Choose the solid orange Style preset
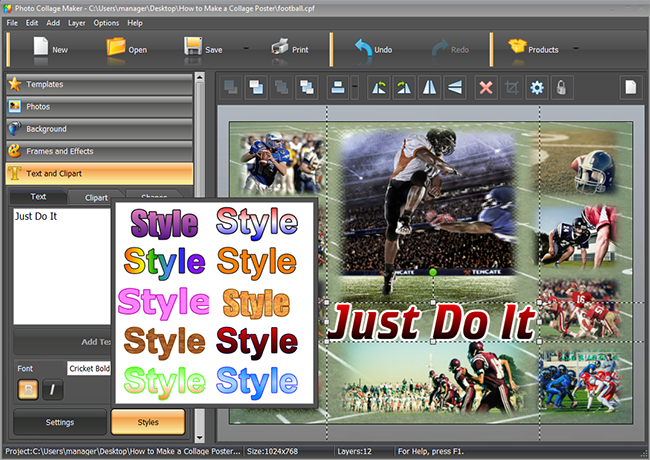Screen dimensions: 650x460 257,263
